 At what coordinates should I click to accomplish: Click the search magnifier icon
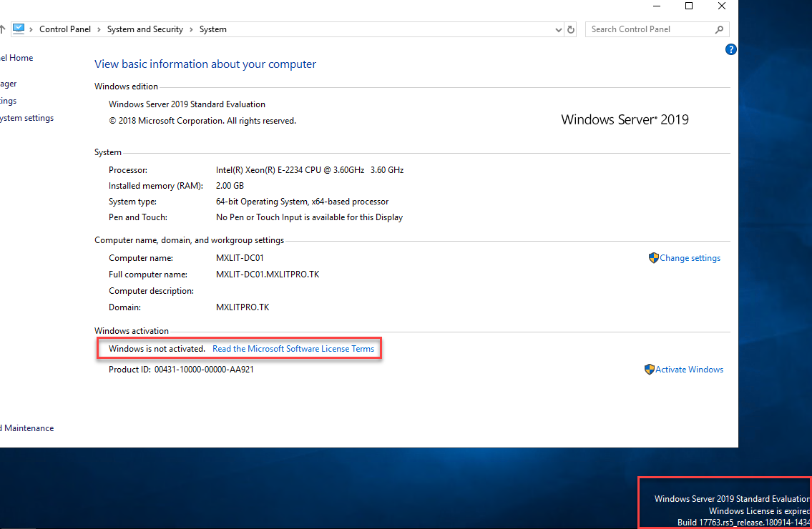click(719, 29)
